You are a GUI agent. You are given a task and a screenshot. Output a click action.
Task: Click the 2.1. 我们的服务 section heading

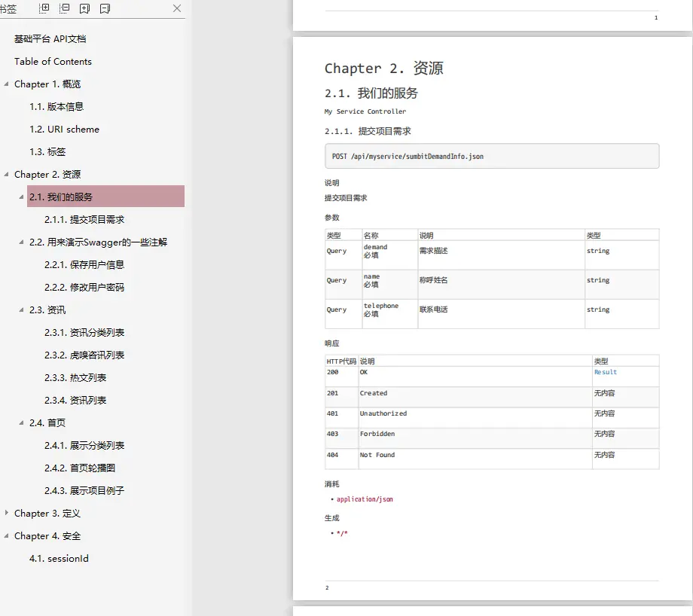coord(371,93)
